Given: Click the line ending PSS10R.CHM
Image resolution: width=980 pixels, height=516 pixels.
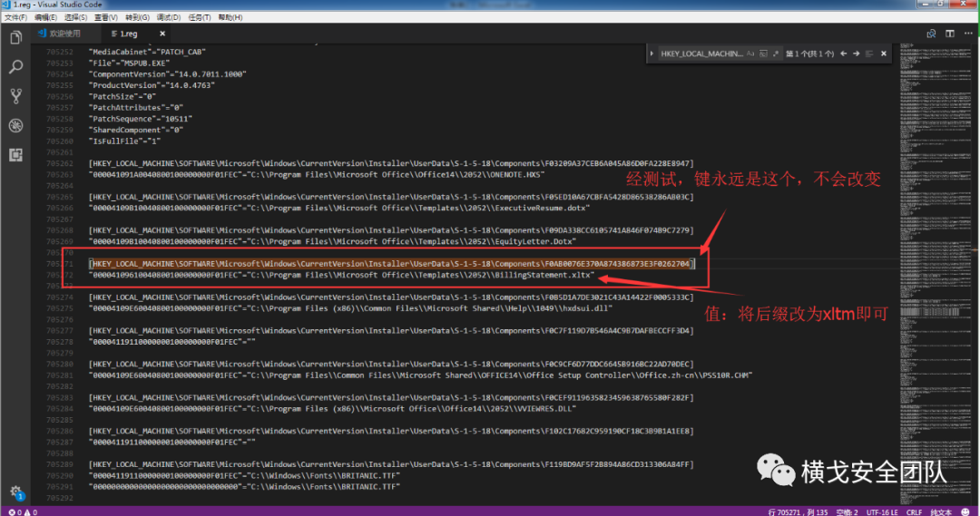Looking at the screenshot, I should (x=421, y=375).
